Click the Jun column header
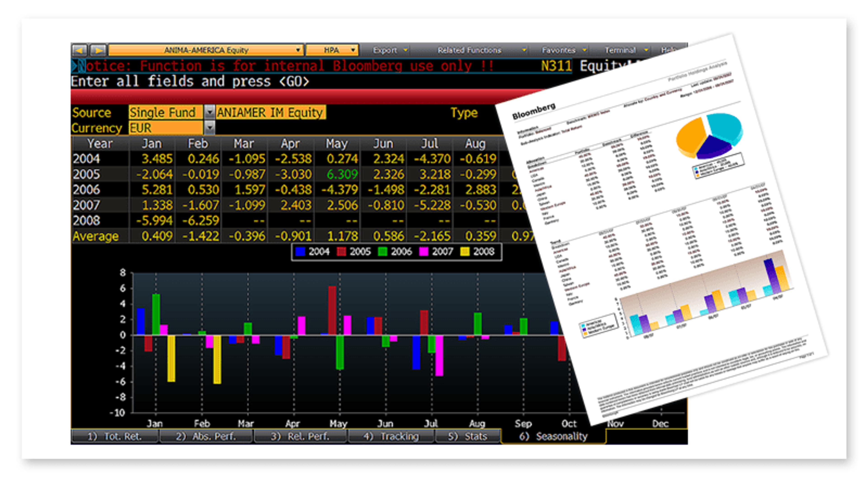Screen dimensions: 868x488 pyautogui.click(x=383, y=143)
